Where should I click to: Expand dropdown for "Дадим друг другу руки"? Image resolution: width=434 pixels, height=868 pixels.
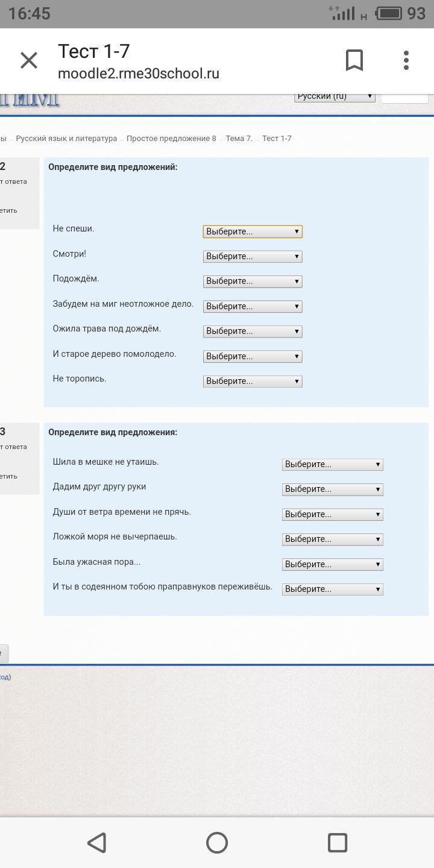tap(332, 489)
